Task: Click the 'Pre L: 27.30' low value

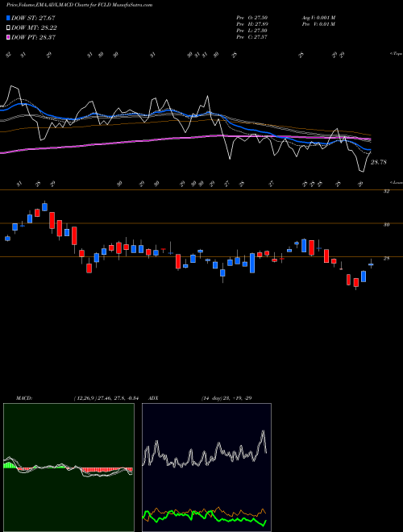Action: click(x=252, y=31)
